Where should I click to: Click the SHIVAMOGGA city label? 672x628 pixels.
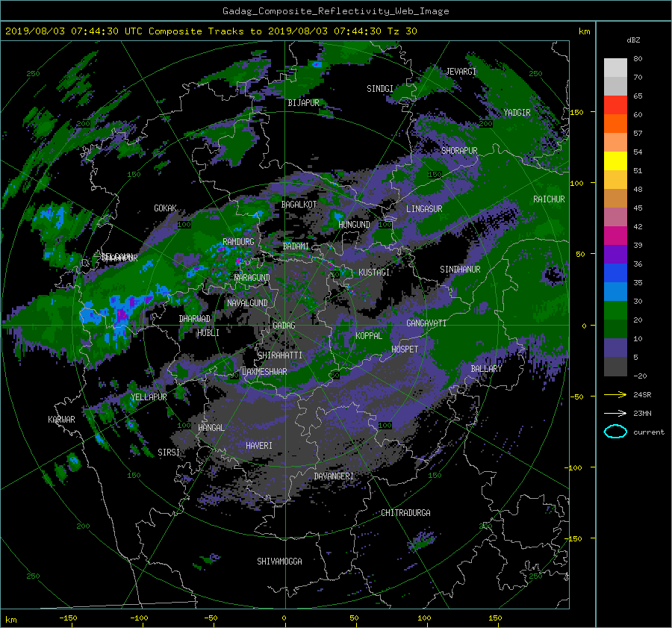click(x=279, y=561)
